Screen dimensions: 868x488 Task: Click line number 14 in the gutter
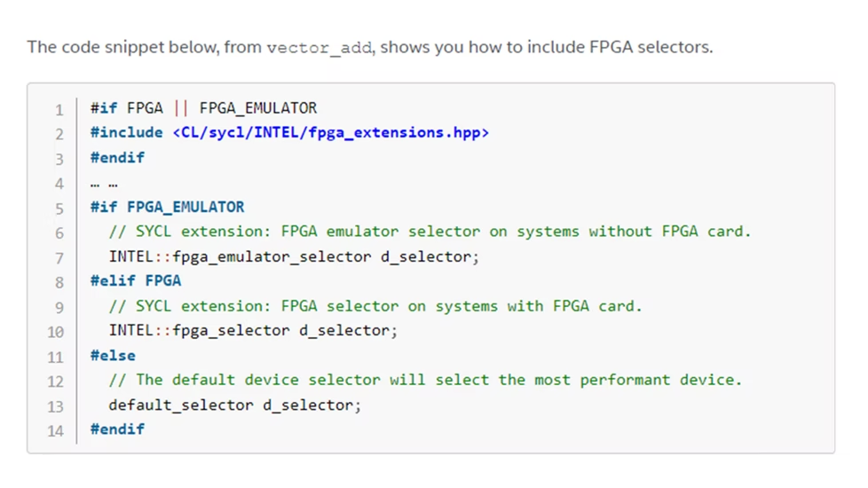[55, 431]
